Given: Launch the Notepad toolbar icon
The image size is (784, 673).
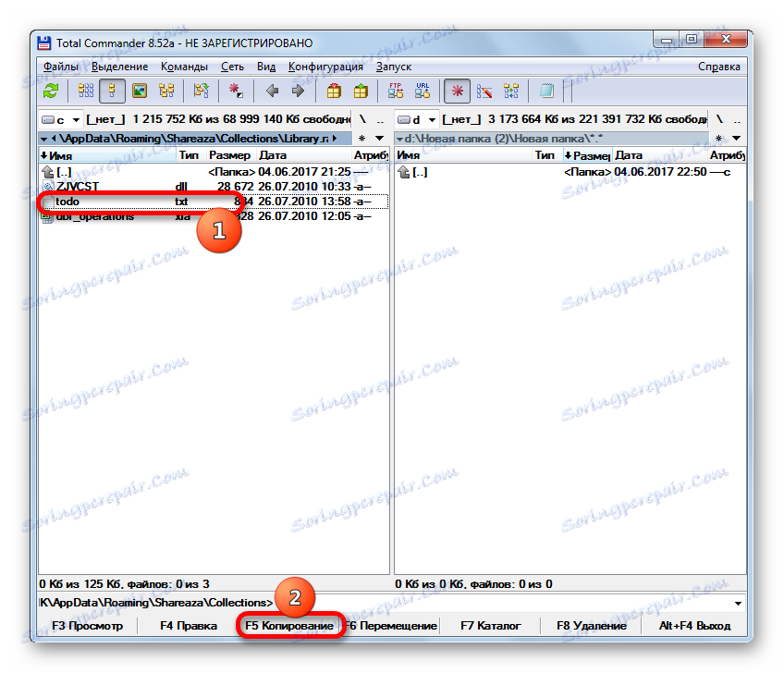Looking at the screenshot, I should pos(546,91).
